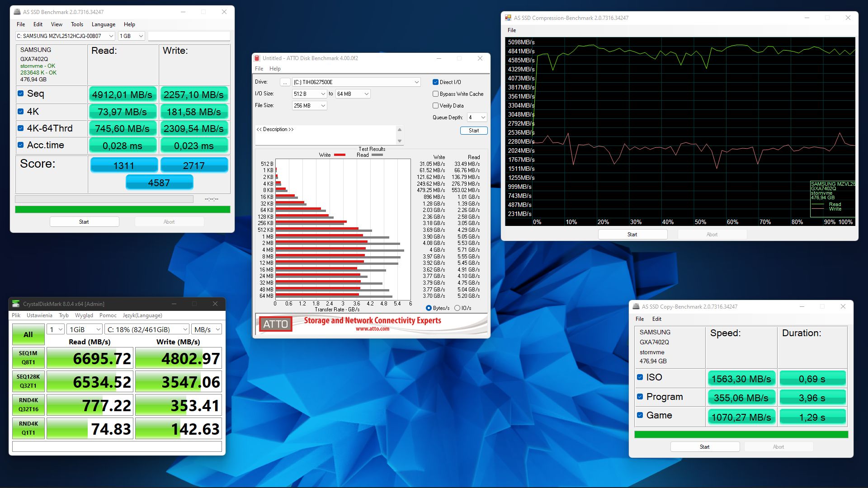The image size is (868, 488).
Task: Click the ATTO logo in the banner
Action: coord(275,324)
